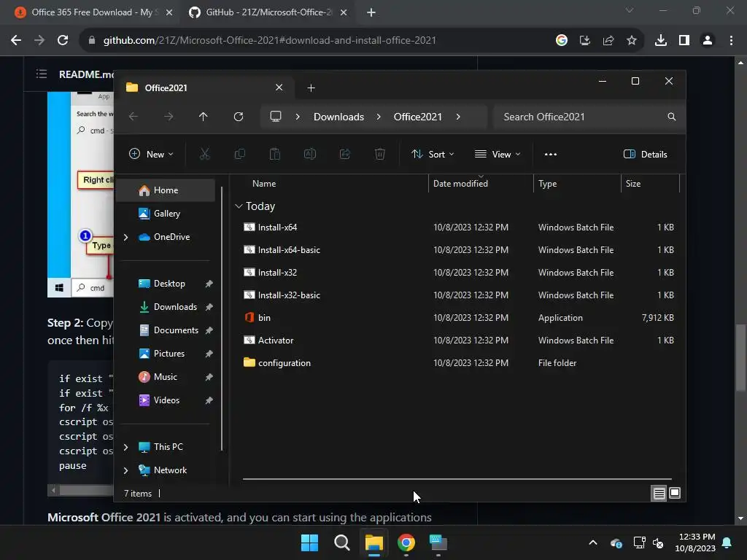747x560 pixels.
Task: Go up one folder level in Explorer
Action: [x=204, y=117]
